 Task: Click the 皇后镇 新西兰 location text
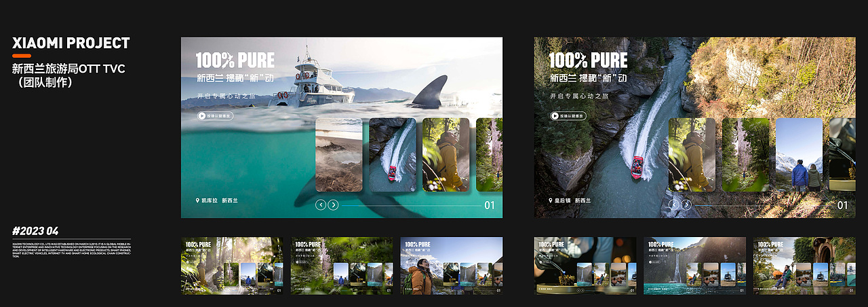[573, 201]
